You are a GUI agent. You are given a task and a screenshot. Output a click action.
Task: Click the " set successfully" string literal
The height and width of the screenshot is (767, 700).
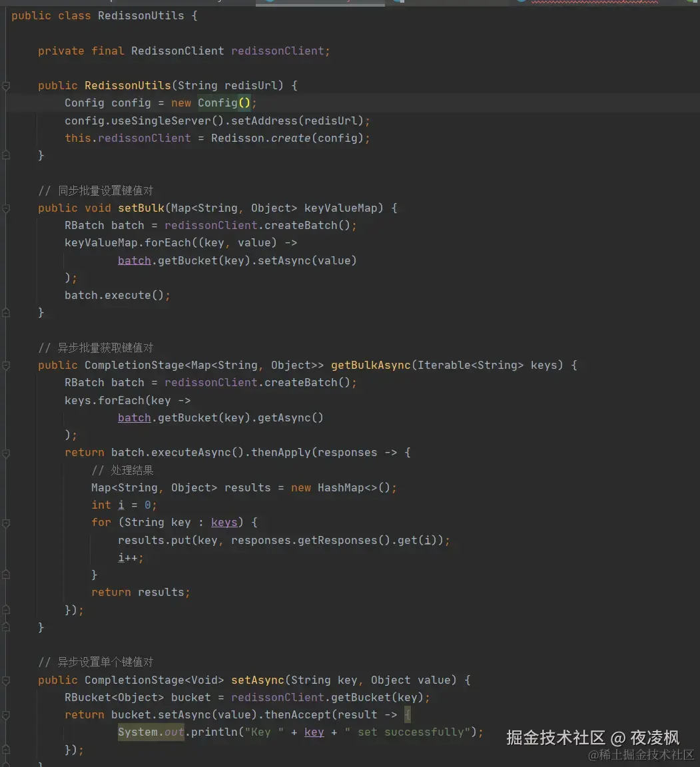[x=407, y=732]
